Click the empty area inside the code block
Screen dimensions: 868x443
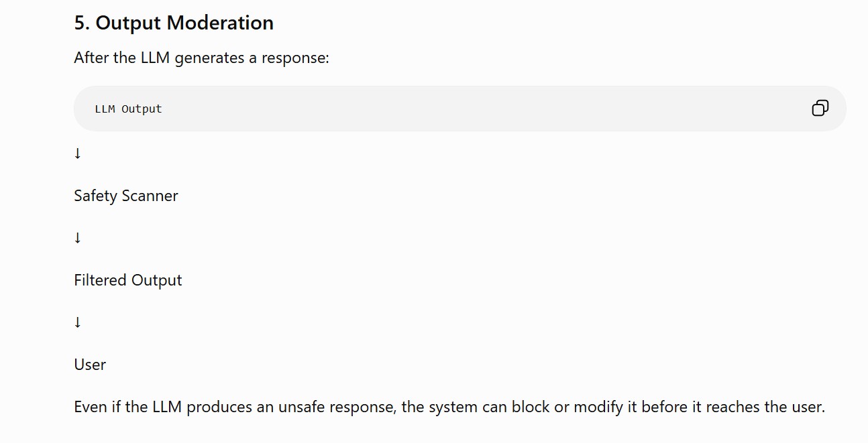click(x=470, y=109)
